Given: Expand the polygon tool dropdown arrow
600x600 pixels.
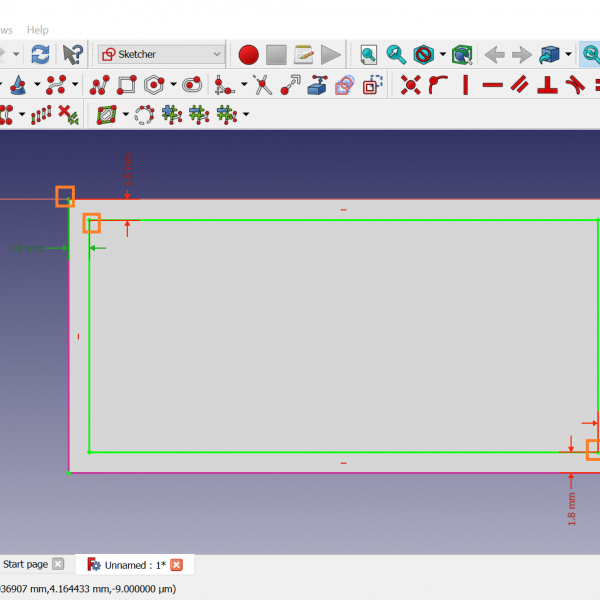Looking at the screenshot, I should 174,85.
